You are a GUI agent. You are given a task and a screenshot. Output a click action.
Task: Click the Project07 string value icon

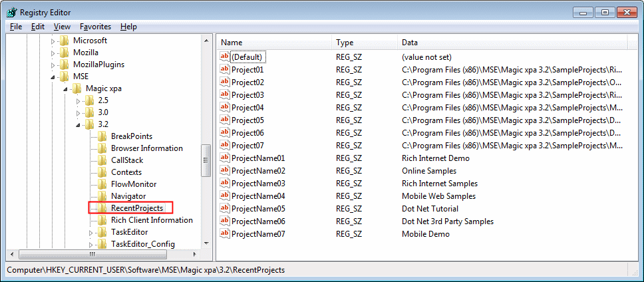click(x=225, y=146)
